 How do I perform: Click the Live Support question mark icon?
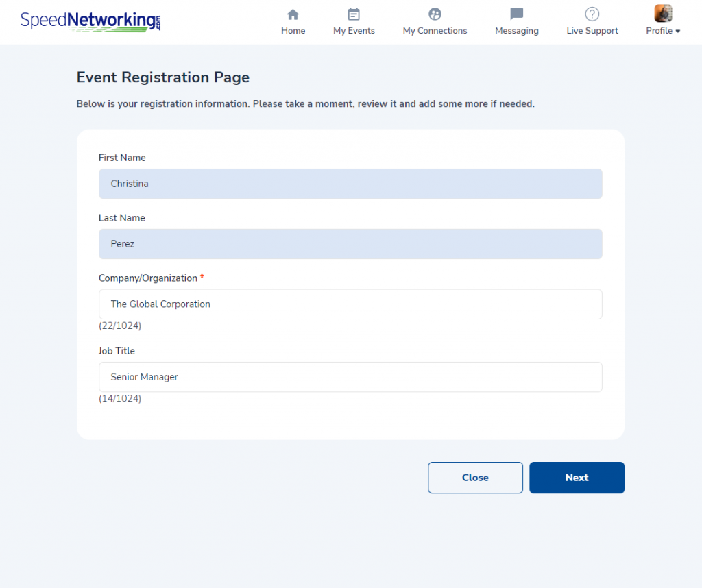pyautogui.click(x=592, y=14)
